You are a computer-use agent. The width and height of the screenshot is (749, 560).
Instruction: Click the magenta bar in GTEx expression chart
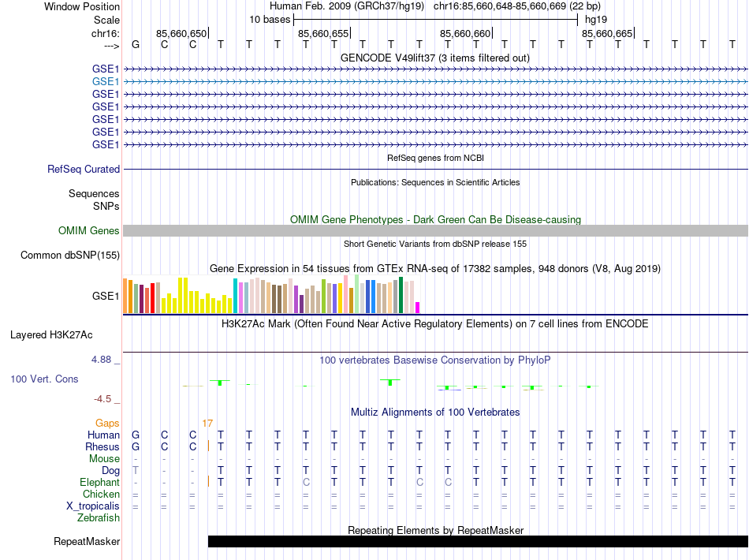point(418,308)
